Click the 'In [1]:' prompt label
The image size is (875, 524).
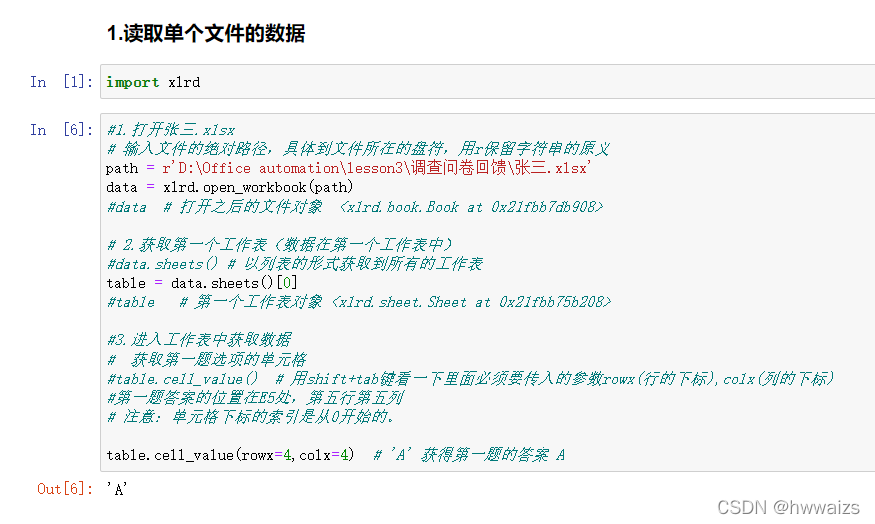pyautogui.click(x=61, y=82)
